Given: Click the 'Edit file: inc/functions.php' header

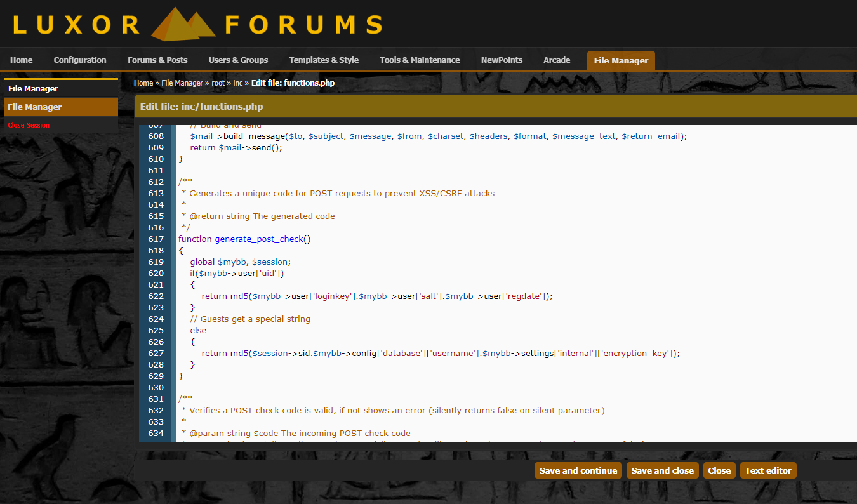Looking at the screenshot, I should [202, 107].
